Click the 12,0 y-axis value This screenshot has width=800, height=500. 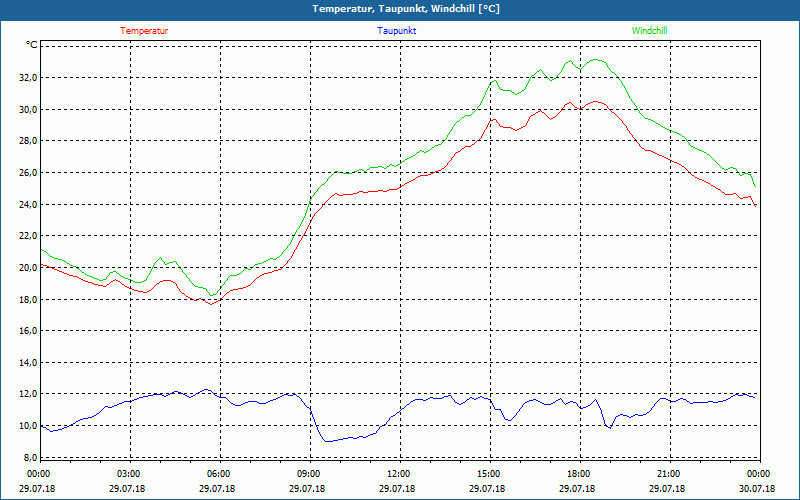pos(28,394)
